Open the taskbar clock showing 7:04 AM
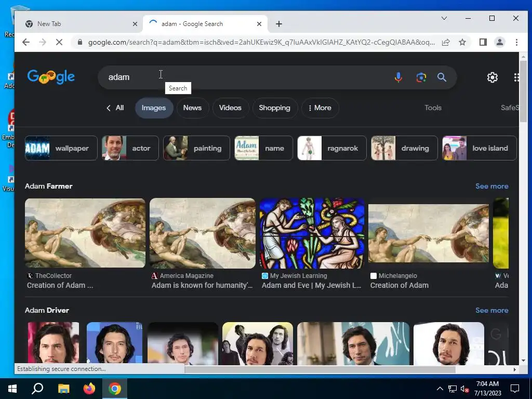532x399 pixels. coord(487,389)
